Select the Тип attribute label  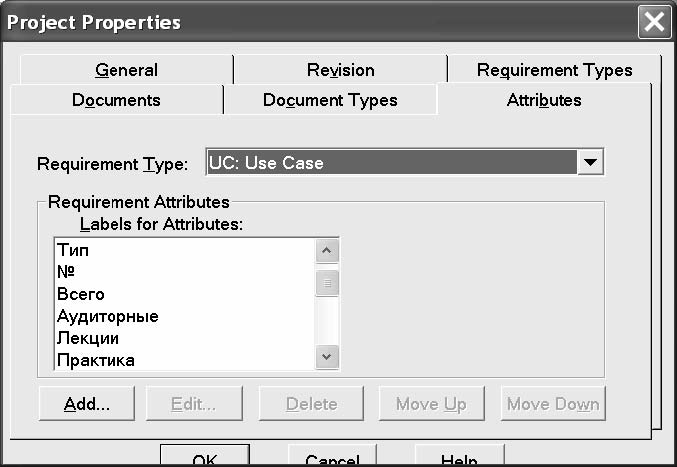coord(73,250)
